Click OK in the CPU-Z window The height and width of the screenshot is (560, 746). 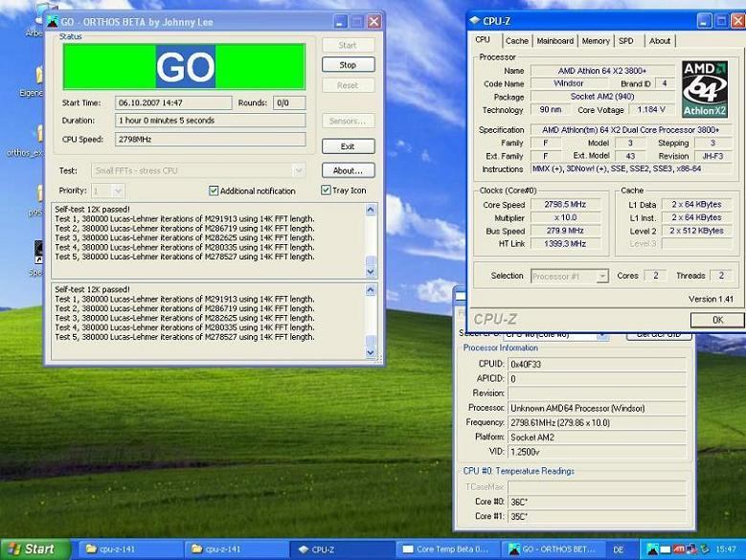tap(717, 320)
